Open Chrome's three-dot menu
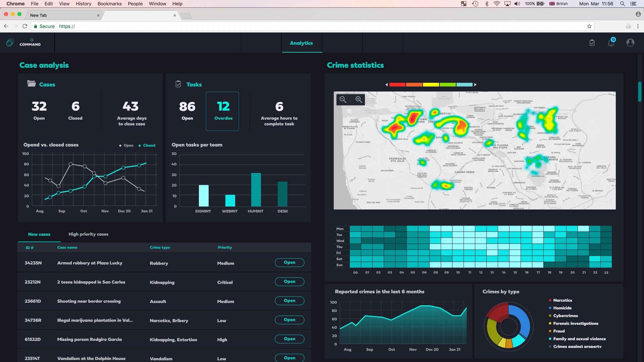The height and width of the screenshot is (362, 644). [638, 26]
